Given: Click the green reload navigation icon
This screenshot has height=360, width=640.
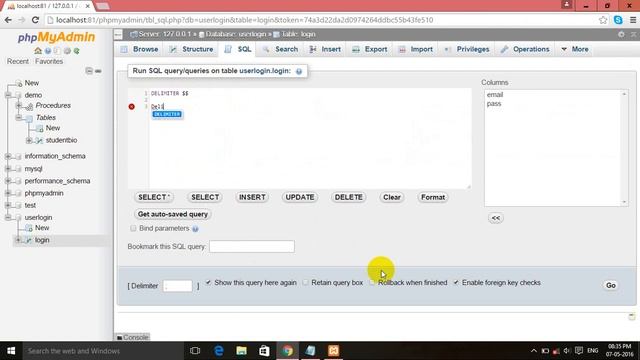Looking at the screenshot, I should point(76,51).
